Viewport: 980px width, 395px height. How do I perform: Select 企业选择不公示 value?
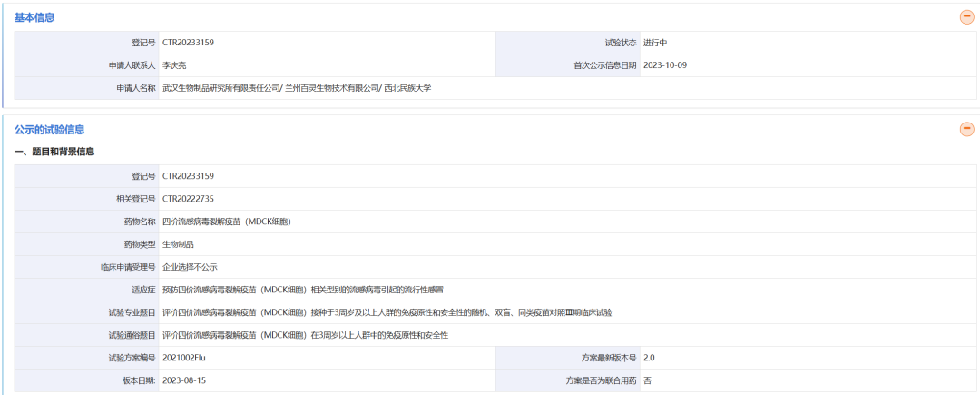click(x=190, y=267)
